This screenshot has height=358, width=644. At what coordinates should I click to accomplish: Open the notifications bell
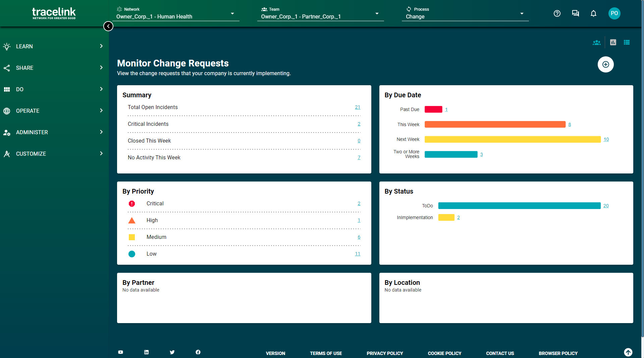[x=593, y=13]
